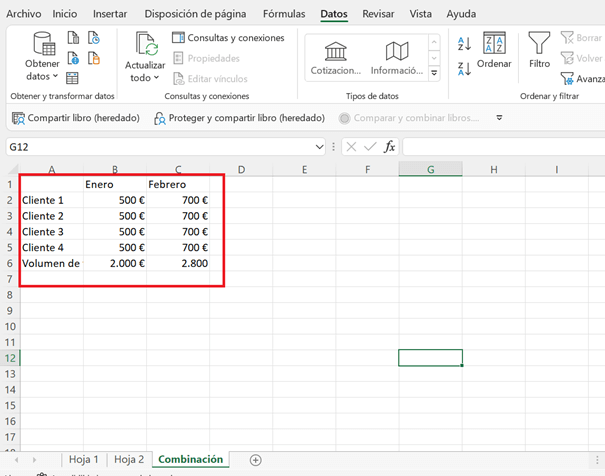The image size is (605, 476).
Task: Click Comparar y combinar libros
Action: coord(409,118)
